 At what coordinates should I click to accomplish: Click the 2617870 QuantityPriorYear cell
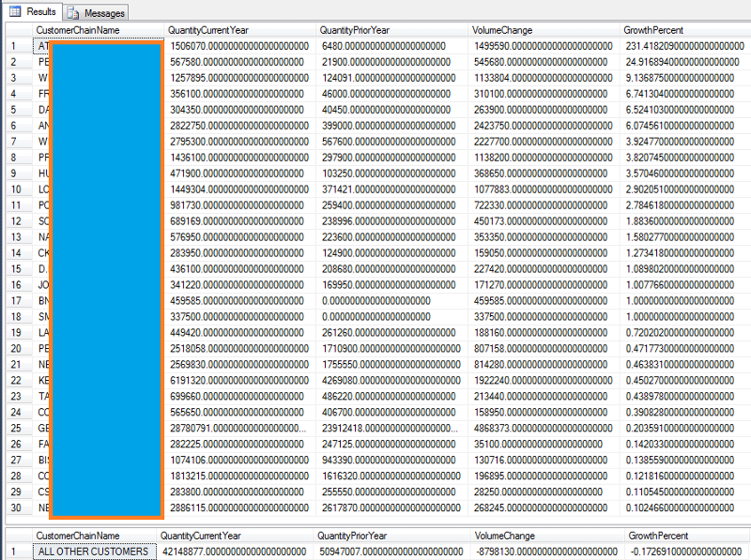(392, 507)
